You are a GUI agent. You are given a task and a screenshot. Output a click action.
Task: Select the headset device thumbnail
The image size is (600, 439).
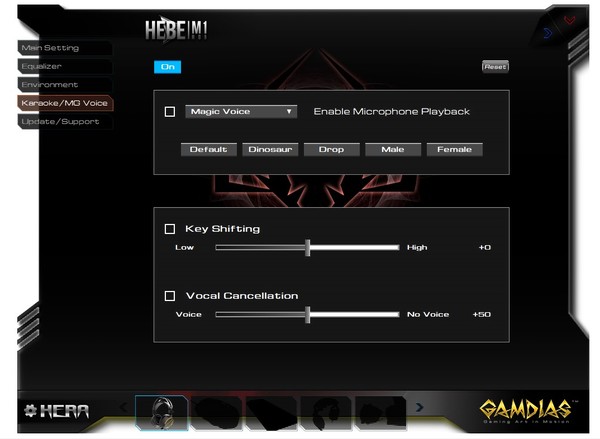[161, 412]
